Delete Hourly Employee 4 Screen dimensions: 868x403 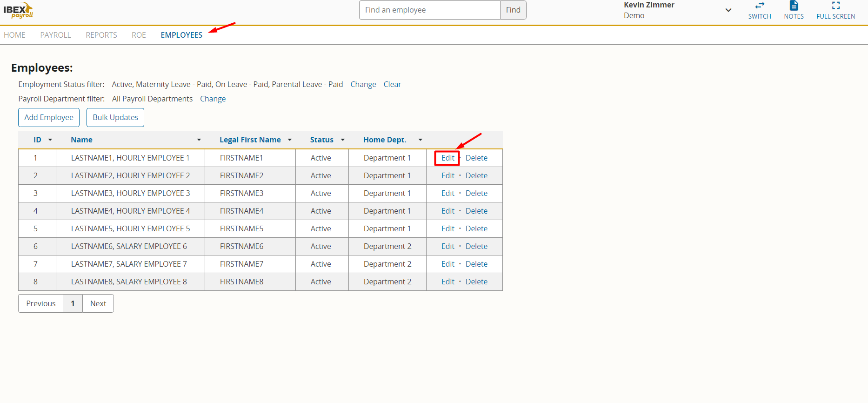point(477,211)
